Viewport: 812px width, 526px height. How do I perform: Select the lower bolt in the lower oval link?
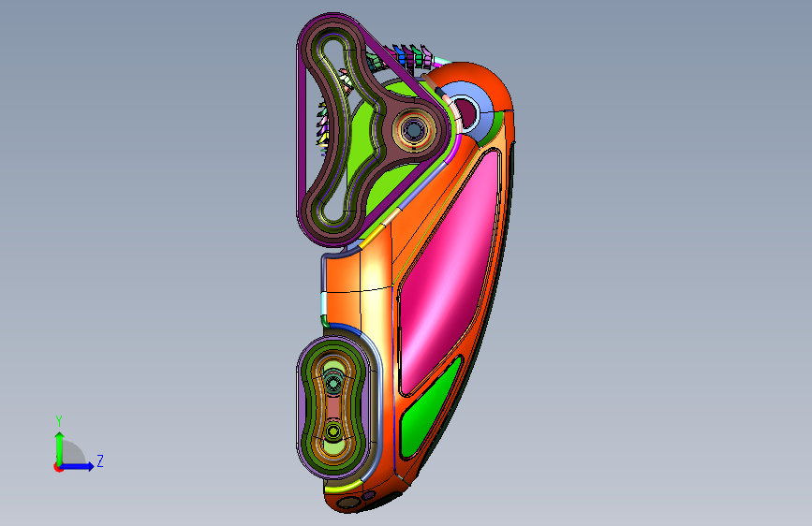[333, 431]
